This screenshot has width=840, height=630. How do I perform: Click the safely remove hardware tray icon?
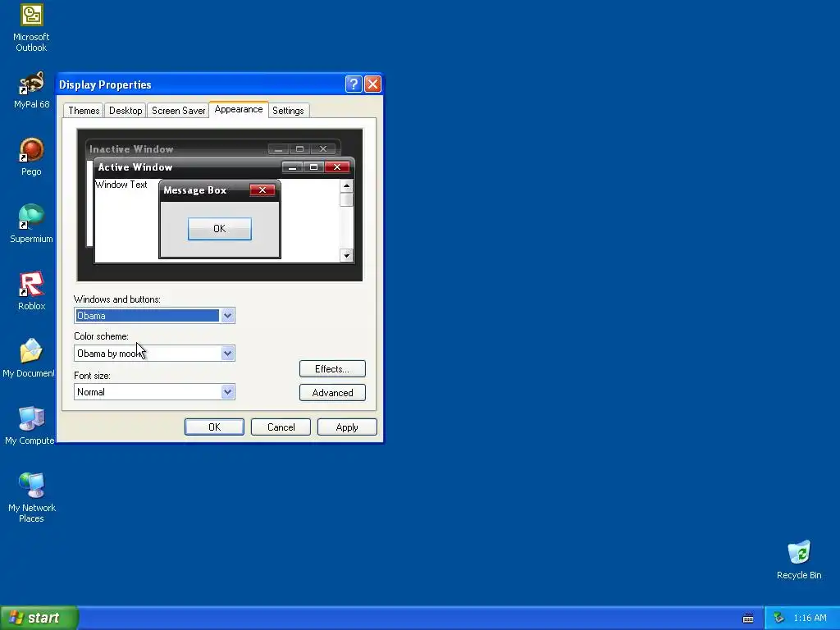pos(779,619)
